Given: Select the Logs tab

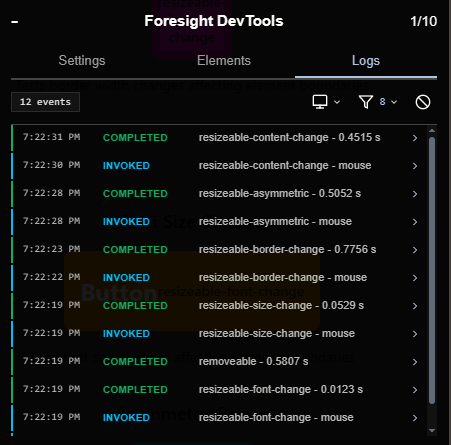Looking at the screenshot, I should 366,61.
